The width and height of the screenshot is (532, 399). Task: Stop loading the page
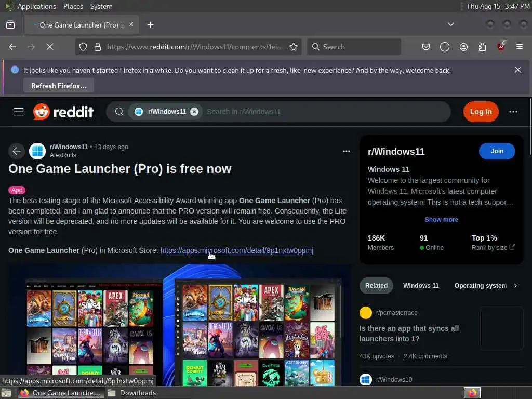50,47
